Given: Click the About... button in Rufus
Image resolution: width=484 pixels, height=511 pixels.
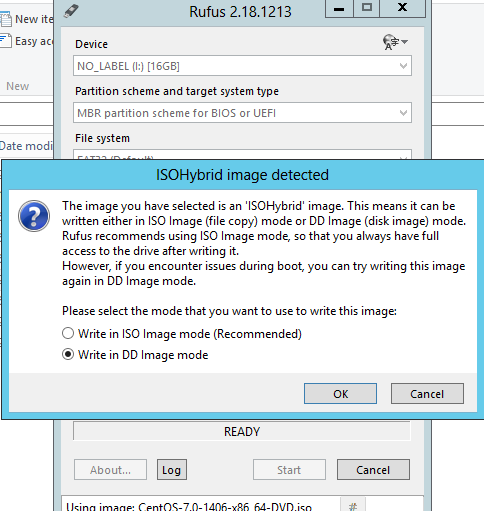Looking at the screenshot, I should (110, 470).
